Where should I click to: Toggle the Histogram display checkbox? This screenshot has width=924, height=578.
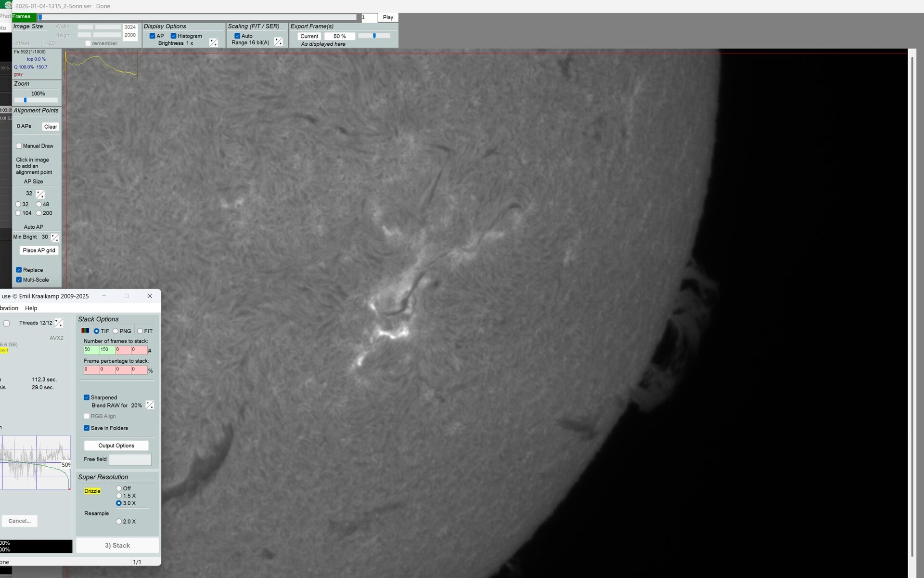coord(174,36)
